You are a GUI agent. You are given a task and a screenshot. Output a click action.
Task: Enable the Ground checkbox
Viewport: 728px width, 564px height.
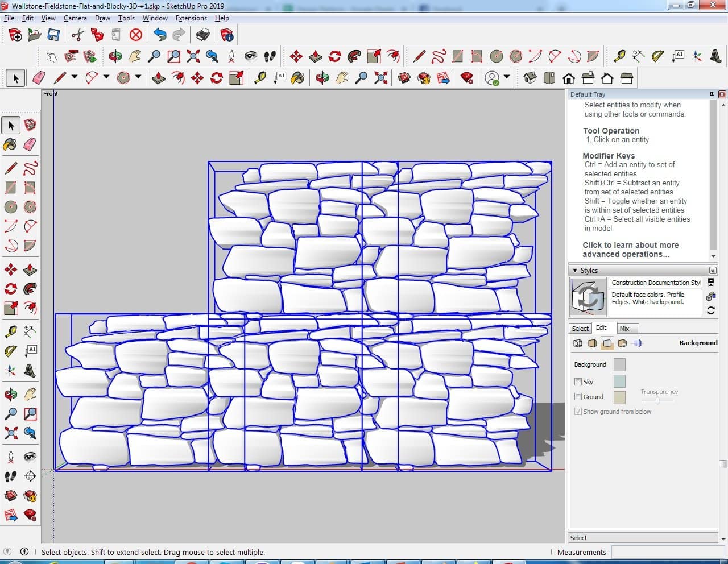click(578, 397)
